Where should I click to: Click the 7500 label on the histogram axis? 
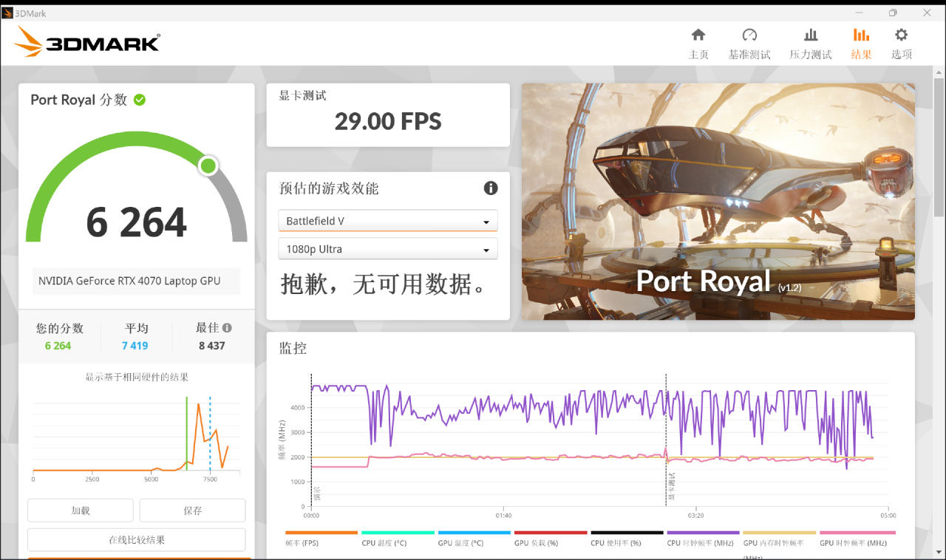210,479
